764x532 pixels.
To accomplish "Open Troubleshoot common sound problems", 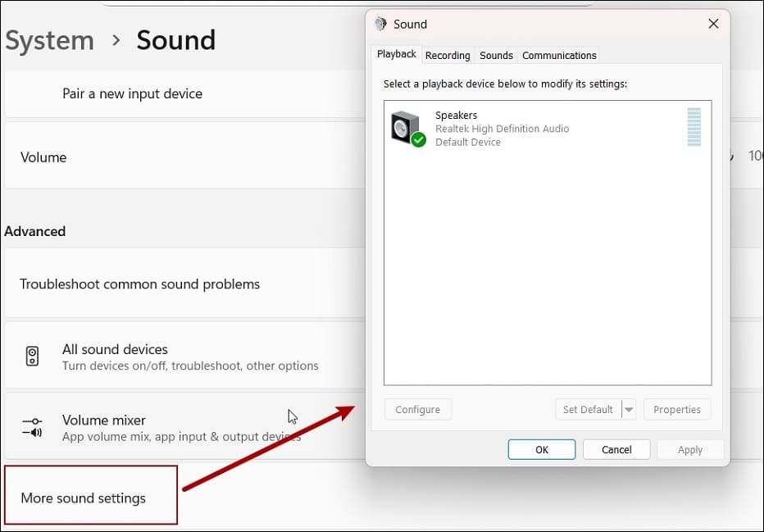I will 139,284.
